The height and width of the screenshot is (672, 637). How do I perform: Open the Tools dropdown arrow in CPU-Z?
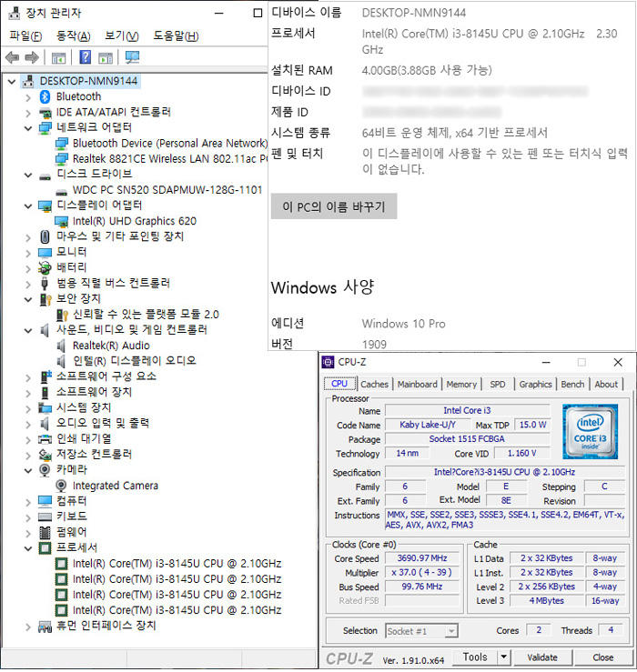tap(503, 657)
